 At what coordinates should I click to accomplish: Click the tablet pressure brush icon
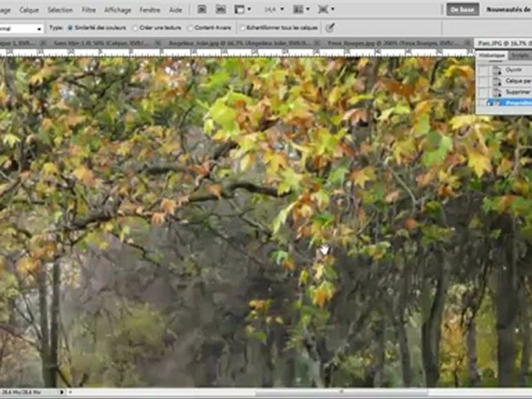[x=330, y=28]
